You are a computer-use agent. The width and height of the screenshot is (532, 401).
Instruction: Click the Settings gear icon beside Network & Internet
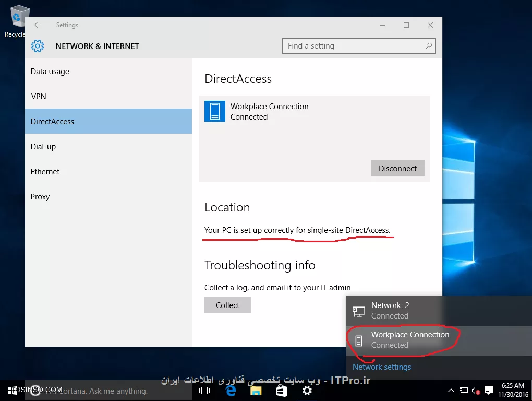tap(38, 46)
